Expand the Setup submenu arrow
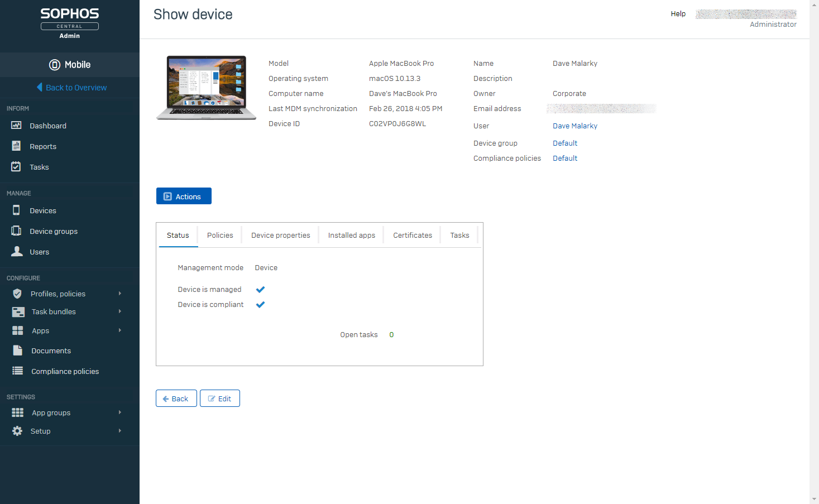Viewport: 819px width, 504px height. click(x=120, y=431)
